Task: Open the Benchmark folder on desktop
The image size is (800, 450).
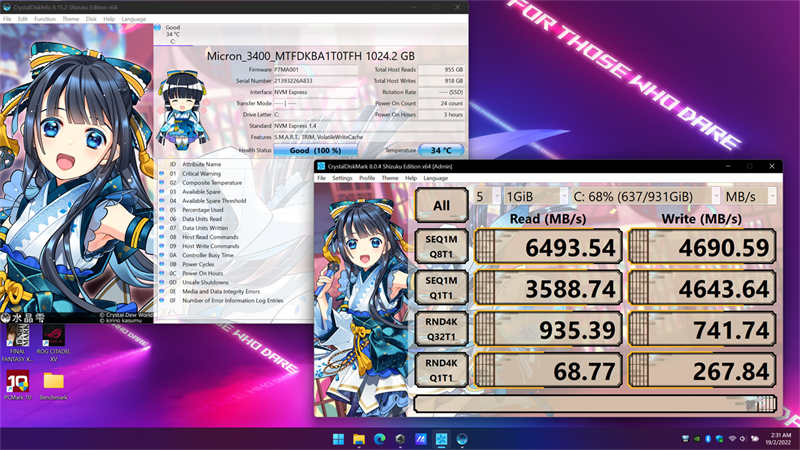Action: tap(54, 386)
